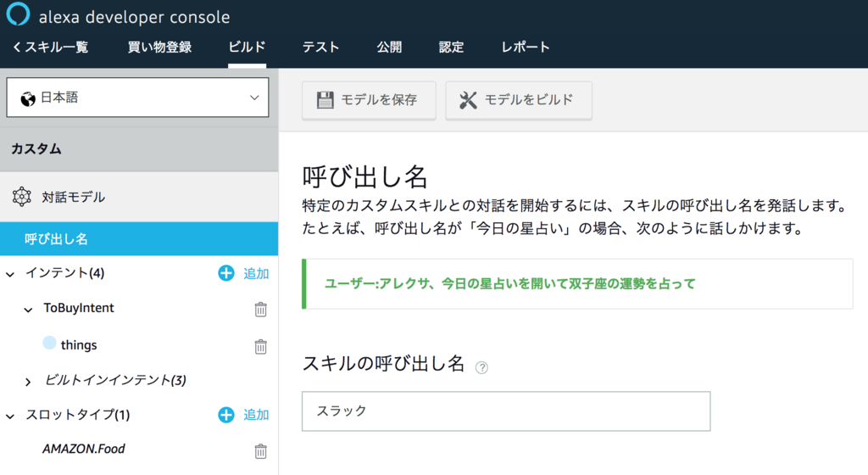Open the ToBuyIntent intent
The height and width of the screenshot is (475, 868).
pos(79,308)
